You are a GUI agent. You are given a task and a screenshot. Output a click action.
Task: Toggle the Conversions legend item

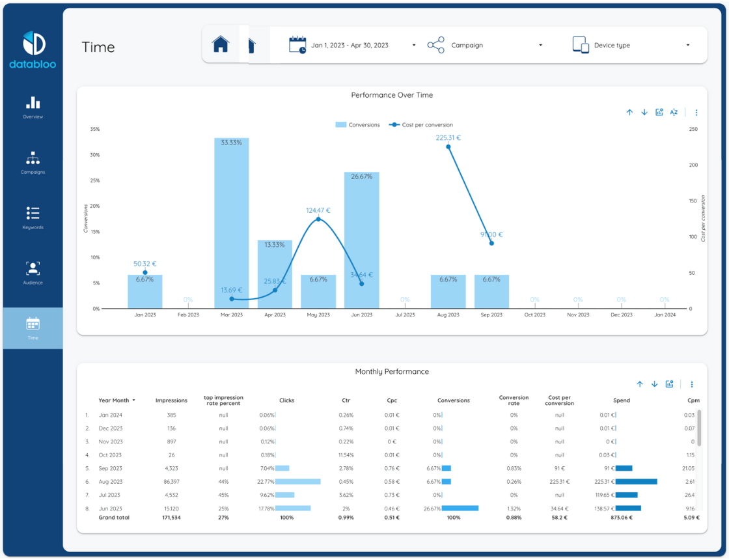point(358,125)
